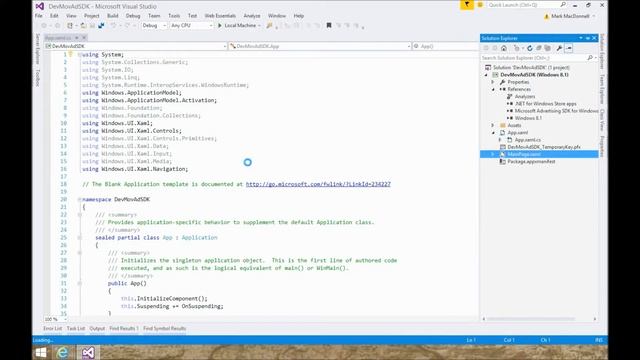
Task: Collapse the App.xaml node
Action: pyautogui.click(x=493, y=133)
